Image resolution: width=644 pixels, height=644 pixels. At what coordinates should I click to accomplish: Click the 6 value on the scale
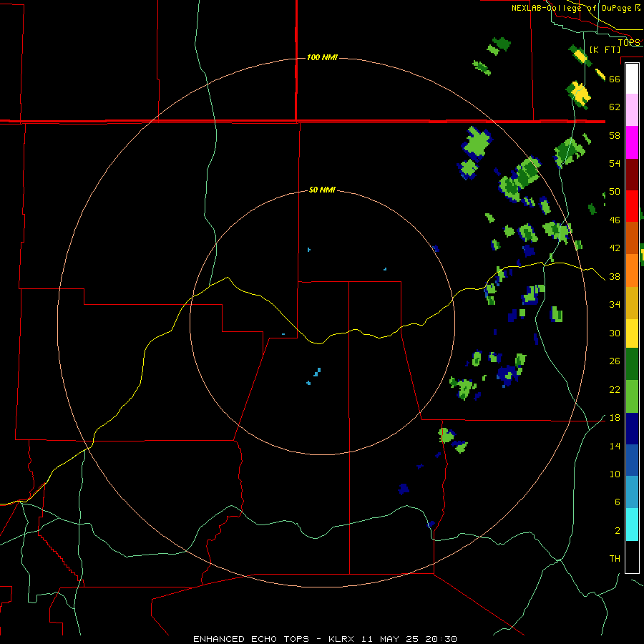pyautogui.click(x=617, y=502)
